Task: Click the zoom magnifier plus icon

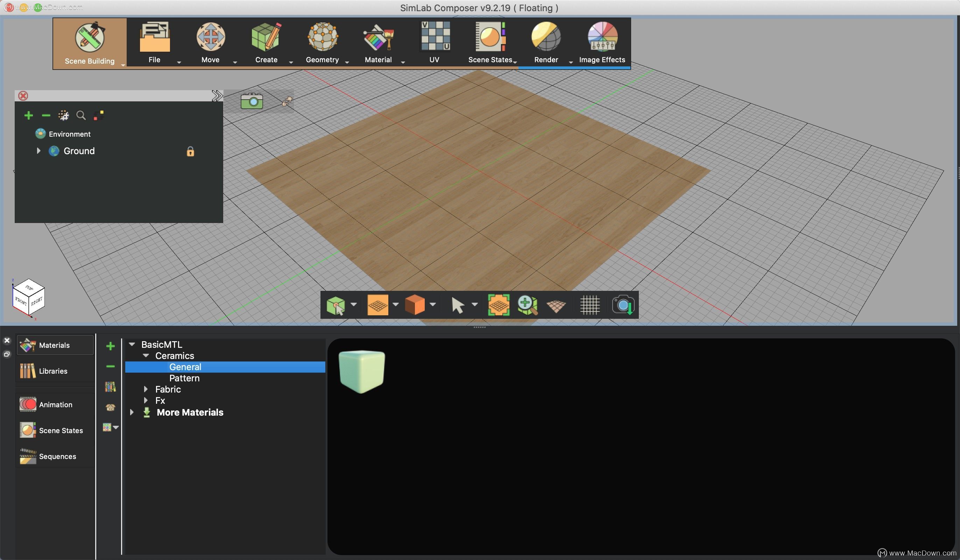Action: pyautogui.click(x=528, y=304)
